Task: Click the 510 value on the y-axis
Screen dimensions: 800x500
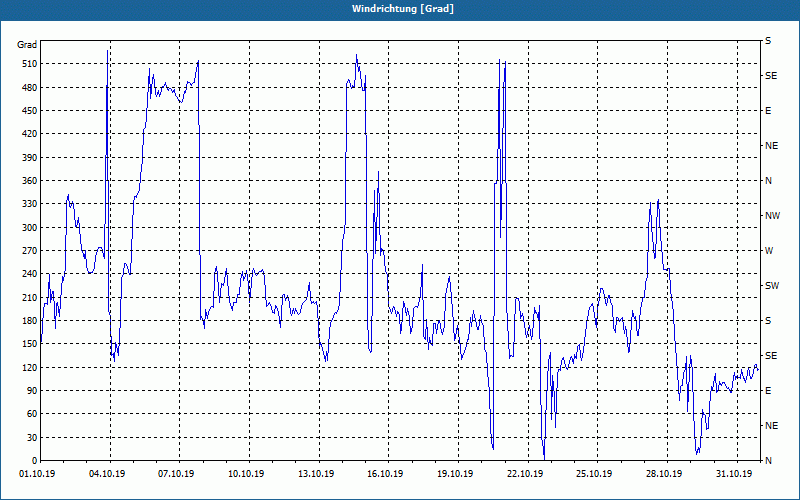Action: (x=30, y=64)
